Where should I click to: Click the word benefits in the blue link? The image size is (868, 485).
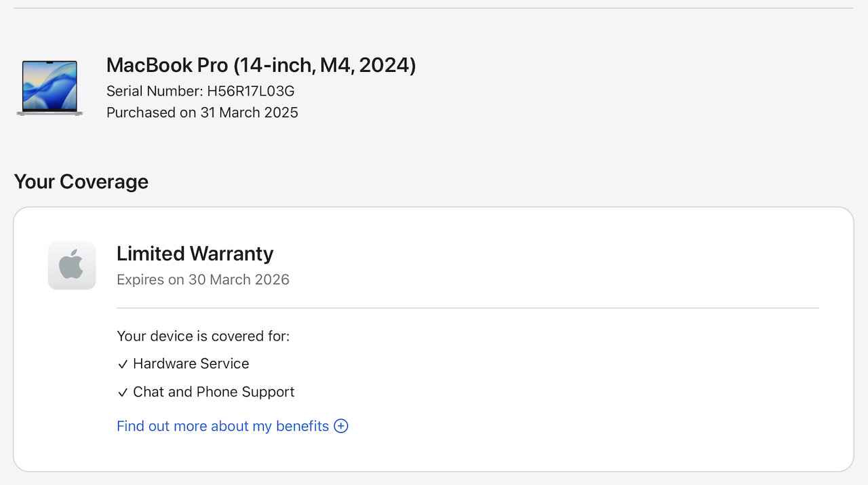(x=302, y=426)
